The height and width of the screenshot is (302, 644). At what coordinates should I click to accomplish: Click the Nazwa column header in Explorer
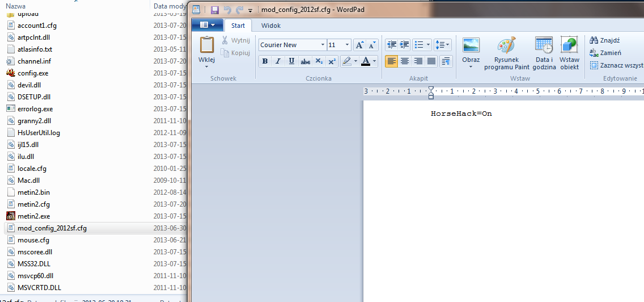[16, 6]
